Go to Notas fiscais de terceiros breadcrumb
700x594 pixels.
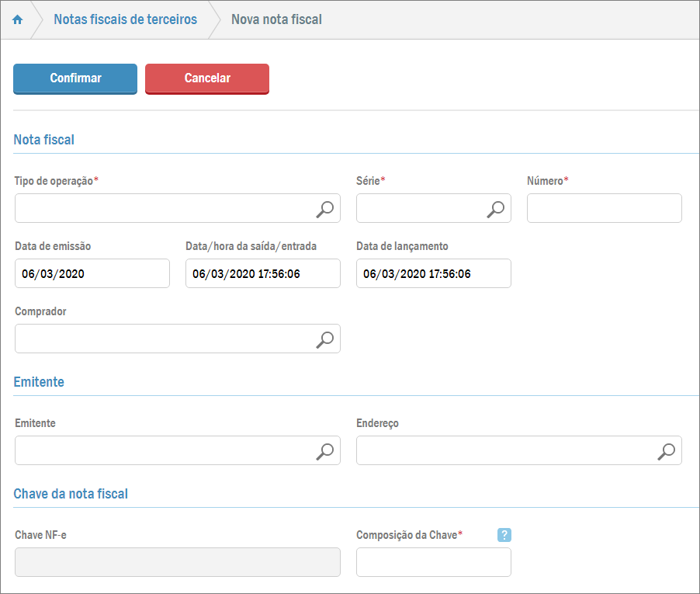tap(125, 19)
